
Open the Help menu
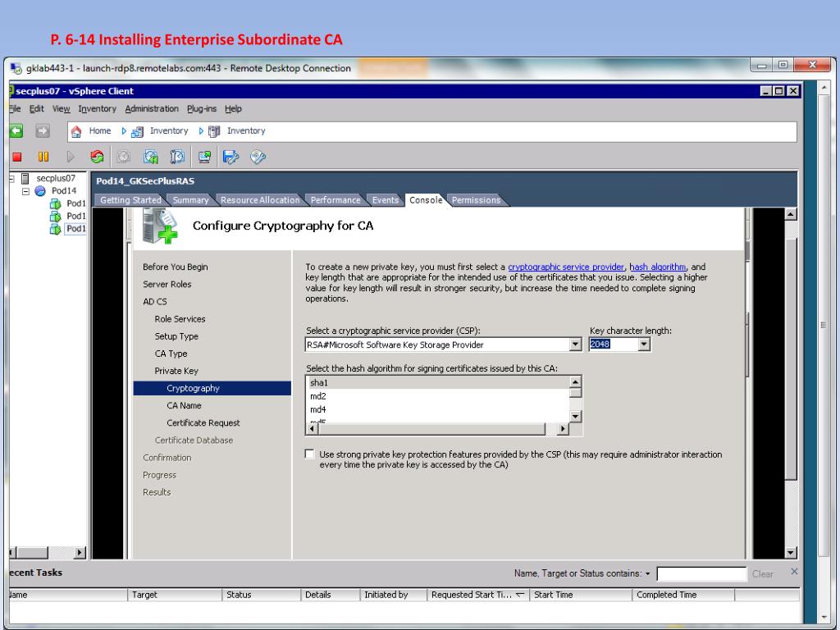(233, 109)
